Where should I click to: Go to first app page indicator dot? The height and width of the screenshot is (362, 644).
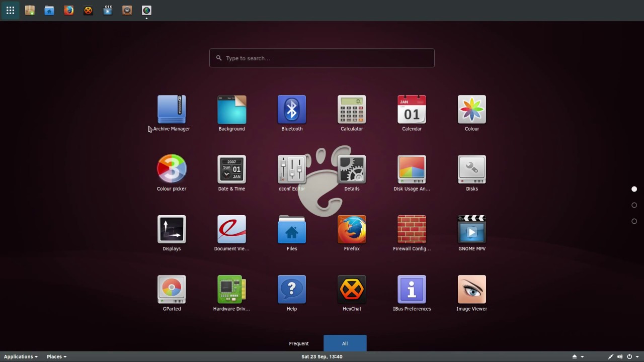(x=634, y=189)
